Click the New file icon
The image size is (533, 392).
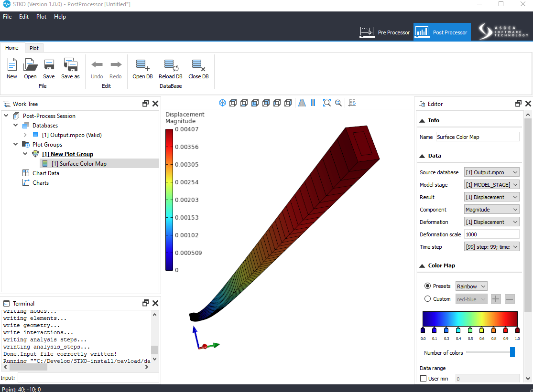coord(12,64)
